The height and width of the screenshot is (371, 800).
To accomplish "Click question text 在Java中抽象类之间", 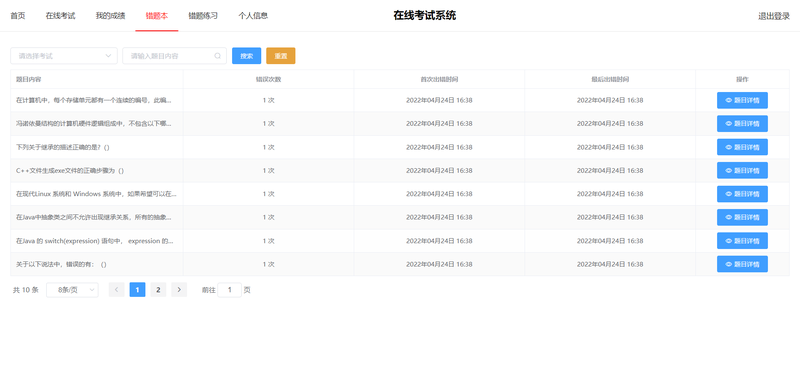I will 94,217.
